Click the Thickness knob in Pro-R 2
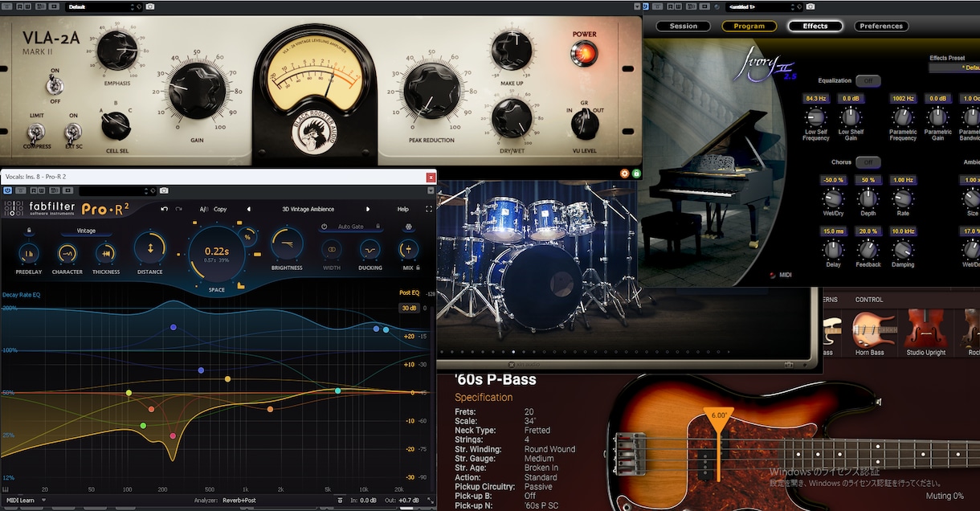This screenshot has width=980, height=511. coord(105,253)
